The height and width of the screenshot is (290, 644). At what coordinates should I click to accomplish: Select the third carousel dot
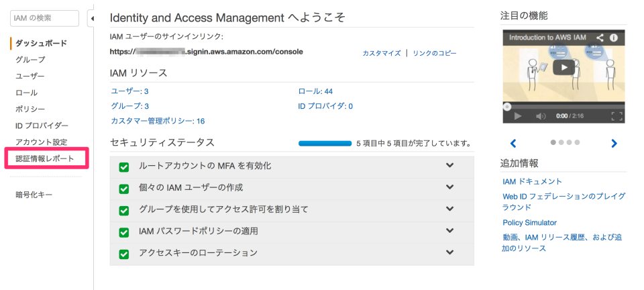point(569,142)
